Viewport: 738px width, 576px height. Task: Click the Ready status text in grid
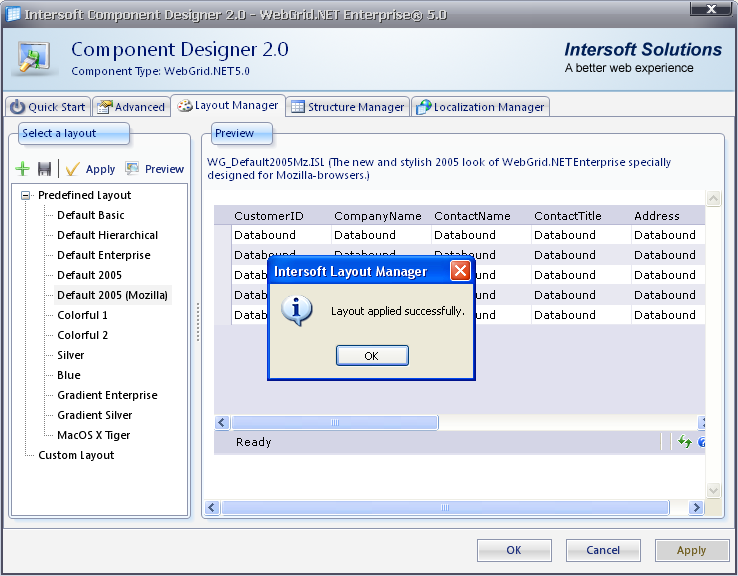(254, 442)
